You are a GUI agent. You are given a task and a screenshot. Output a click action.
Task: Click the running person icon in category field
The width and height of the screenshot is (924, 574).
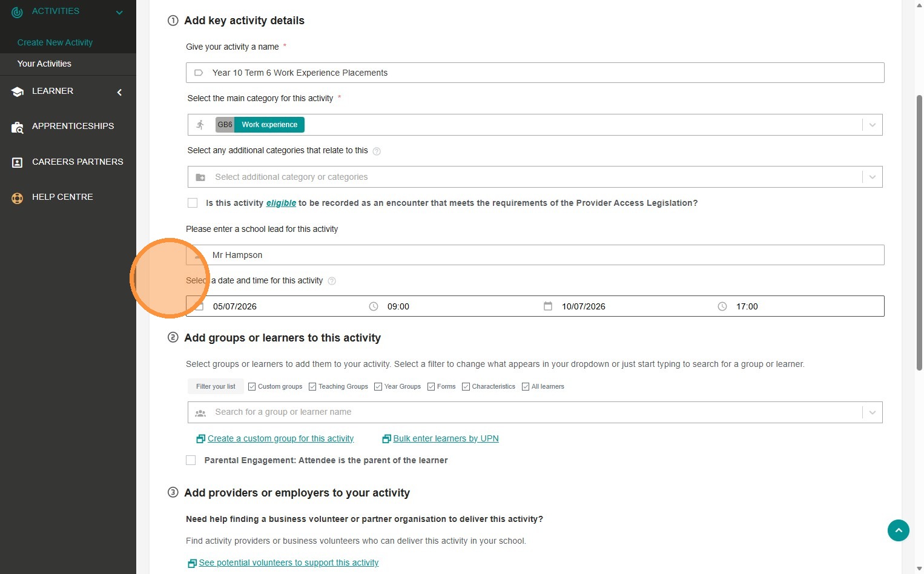[x=200, y=125]
